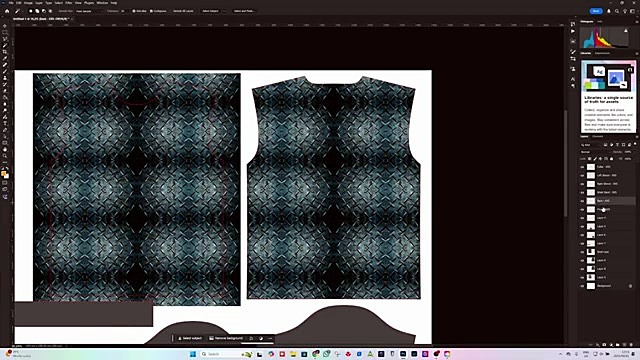Toggle visibility of the Front - XXS layer
The width and height of the screenshot is (640, 360).
click(x=582, y=209)
